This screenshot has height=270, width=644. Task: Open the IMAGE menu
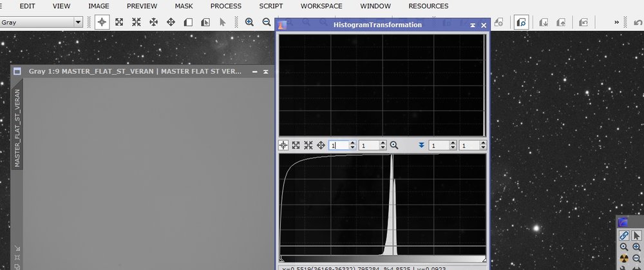99,6
